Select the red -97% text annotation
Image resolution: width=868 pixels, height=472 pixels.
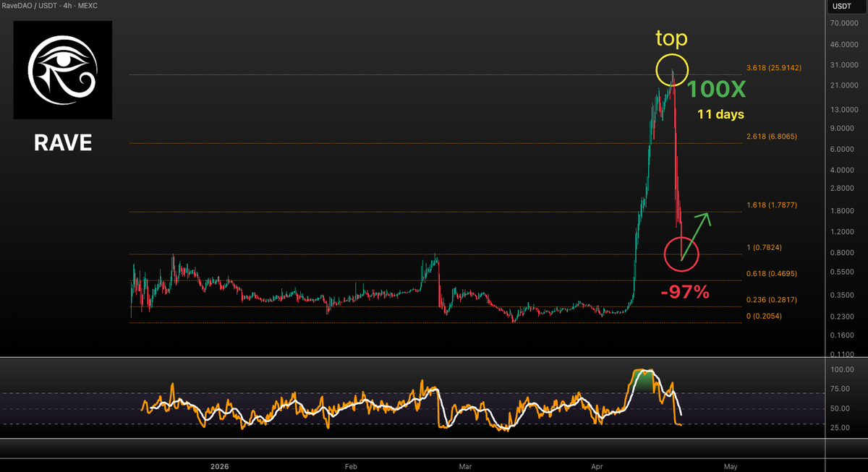tap(684, 292)
